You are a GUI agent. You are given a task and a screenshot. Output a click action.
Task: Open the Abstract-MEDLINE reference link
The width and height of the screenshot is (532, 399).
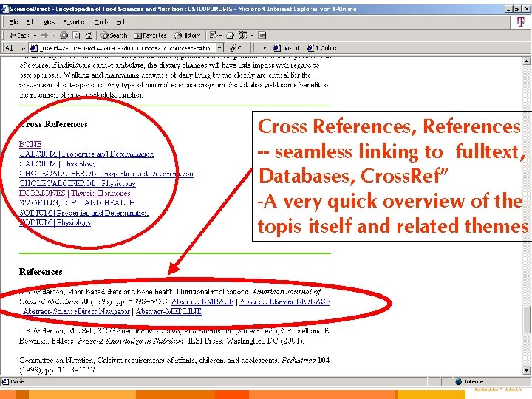pos(168,311)
